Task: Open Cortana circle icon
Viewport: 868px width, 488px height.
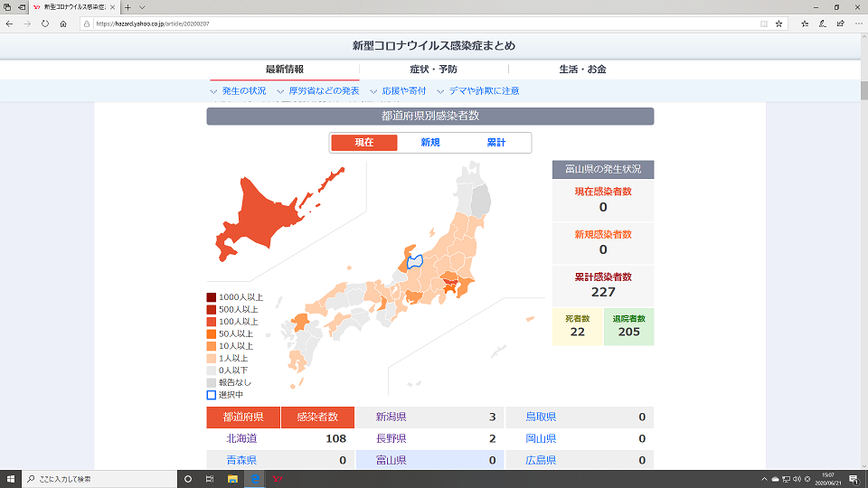Action: 188,479
